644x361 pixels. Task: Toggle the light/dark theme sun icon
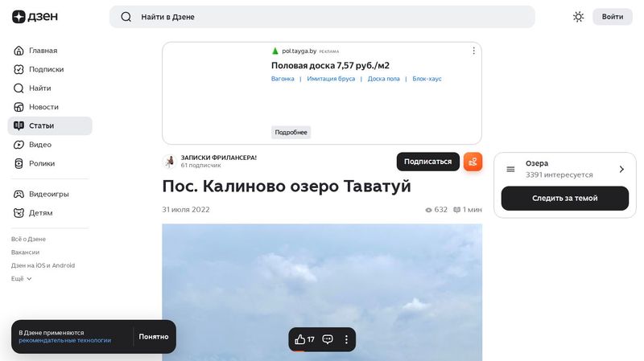pos(578,17)
